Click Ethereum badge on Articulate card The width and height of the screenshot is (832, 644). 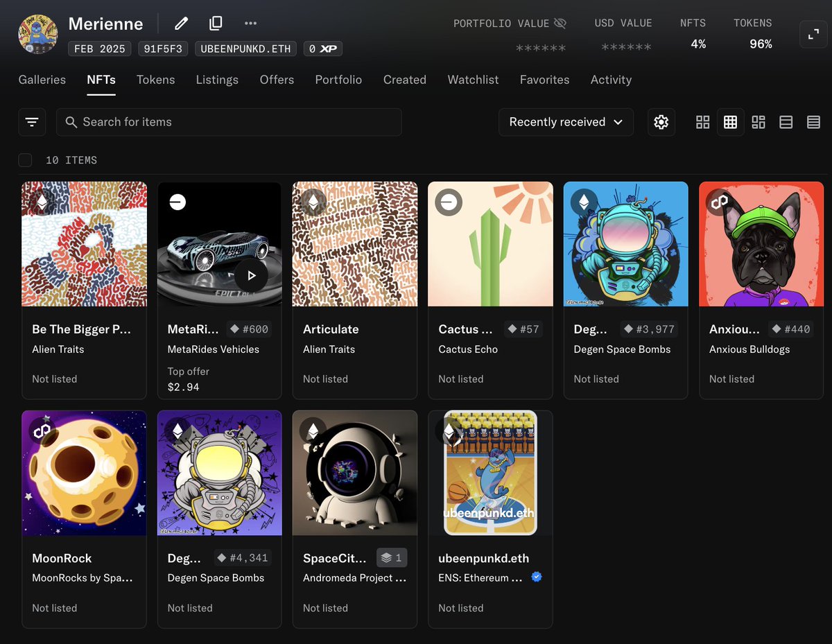coord(313,202)
